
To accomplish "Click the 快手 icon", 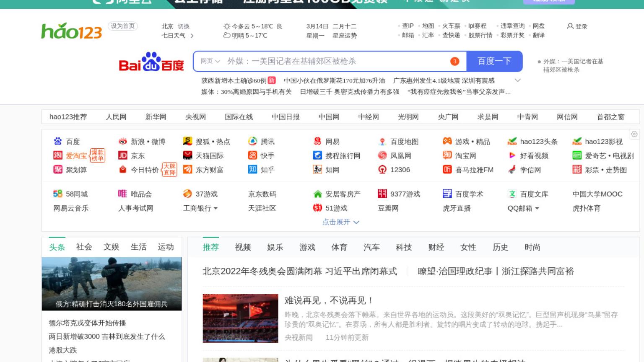I will [252, 155].
